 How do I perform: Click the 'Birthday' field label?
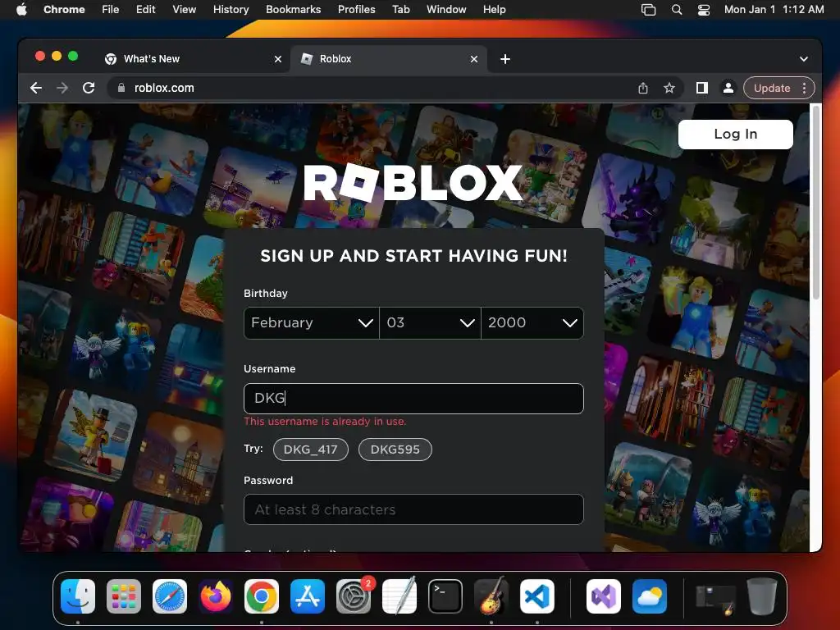266,294
